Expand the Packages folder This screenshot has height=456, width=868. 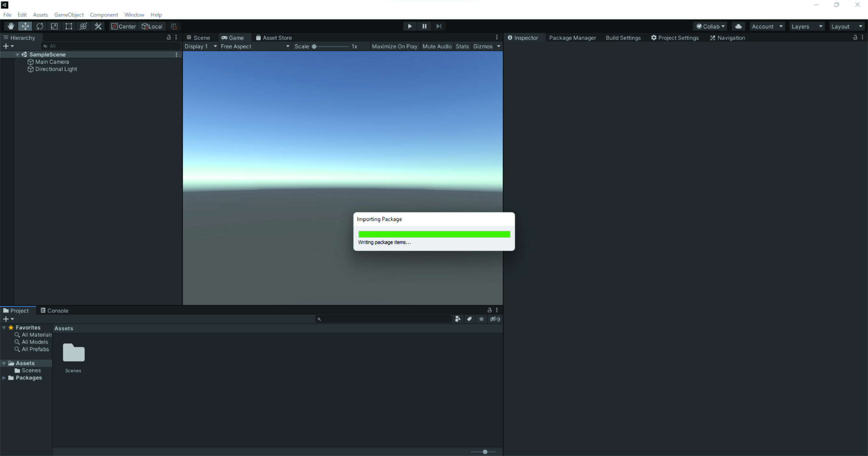click(4, 378)
